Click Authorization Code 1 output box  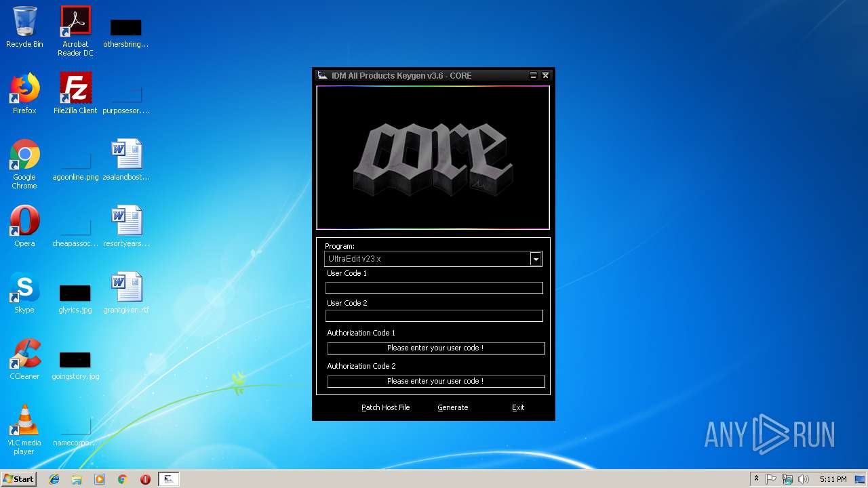[x=435, y=348]
